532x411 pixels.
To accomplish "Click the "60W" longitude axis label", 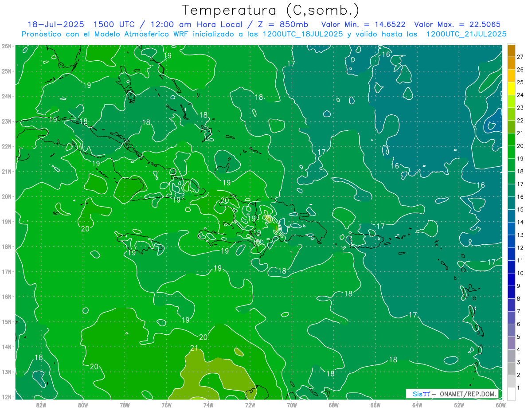I will click(501, 405).
